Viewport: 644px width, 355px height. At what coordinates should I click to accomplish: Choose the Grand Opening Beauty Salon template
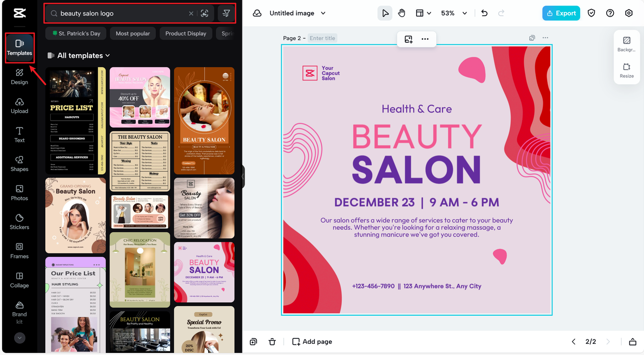click(75, 215)
